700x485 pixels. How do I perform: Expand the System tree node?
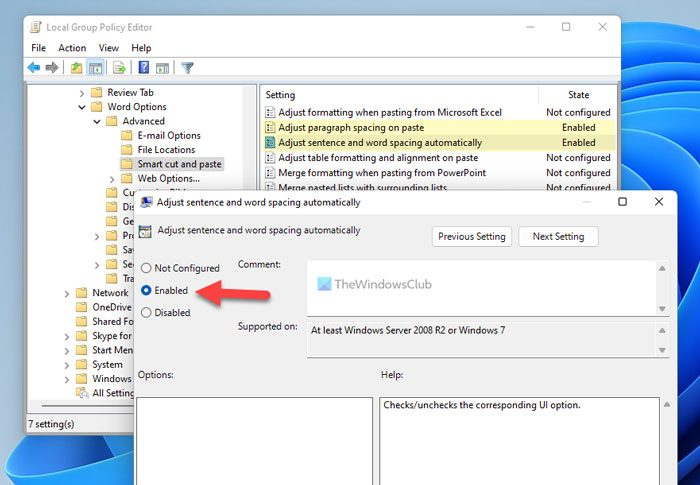(x=67, y=365)
